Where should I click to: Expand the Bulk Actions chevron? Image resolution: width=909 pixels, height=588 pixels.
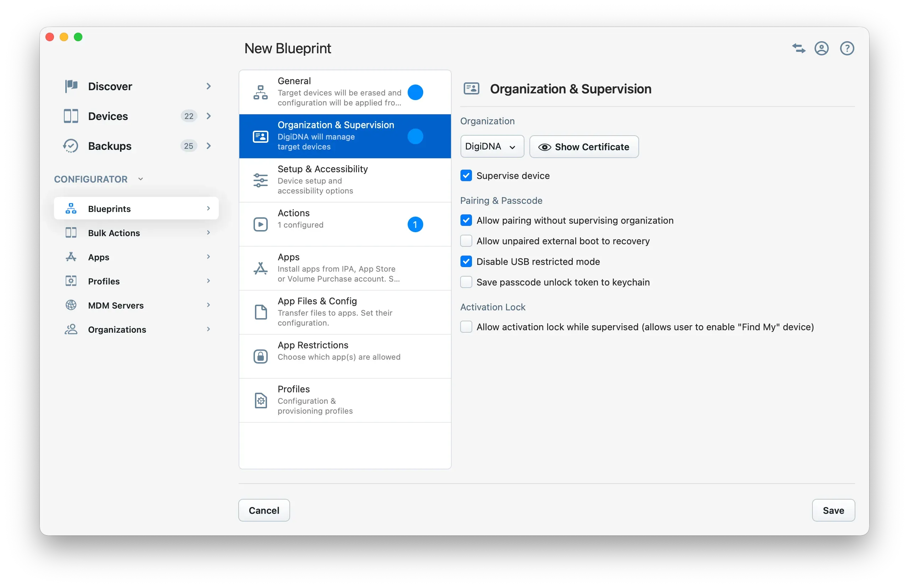point(208,233)
